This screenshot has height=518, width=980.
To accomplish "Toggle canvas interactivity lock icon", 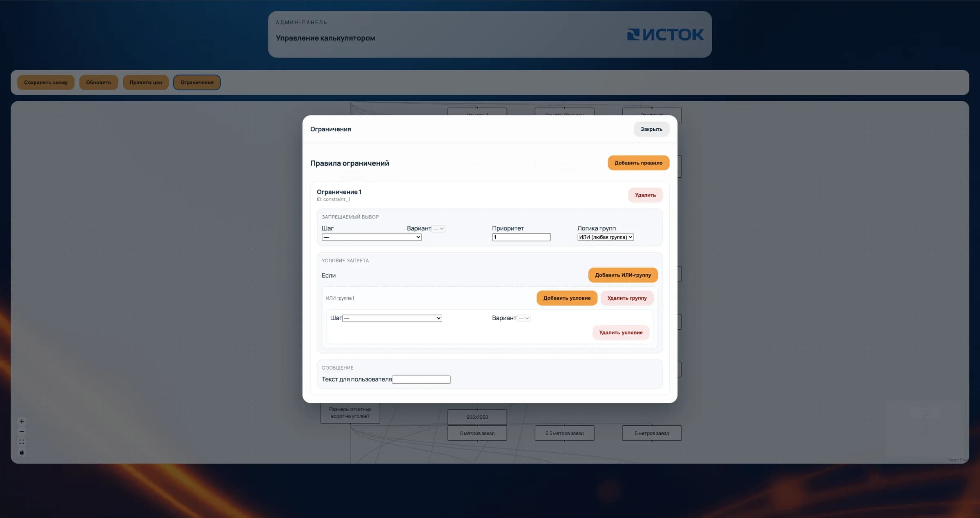I will pyautogui.click(x=22, y=452).
